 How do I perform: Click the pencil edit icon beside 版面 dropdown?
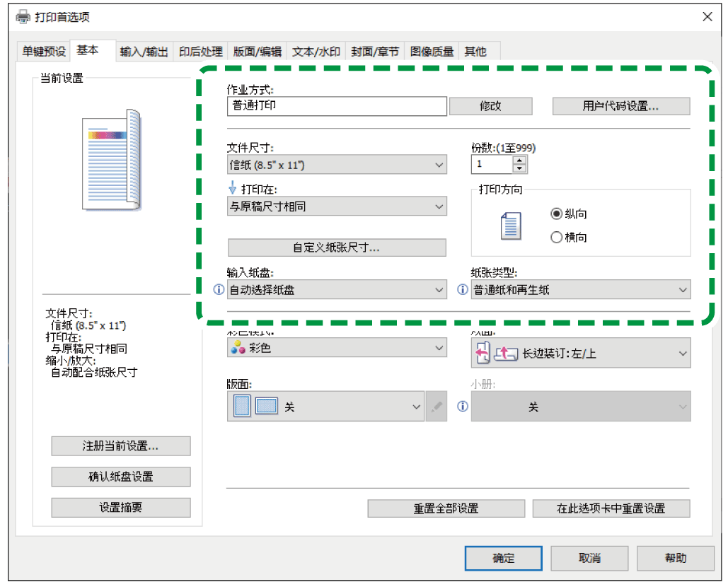[x=437, y=407]
